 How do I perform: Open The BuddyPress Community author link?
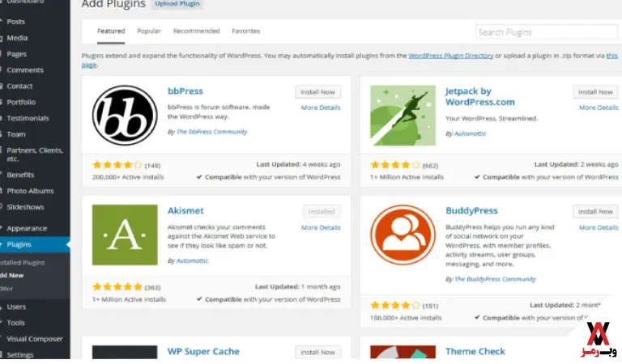tap(495, 279)
